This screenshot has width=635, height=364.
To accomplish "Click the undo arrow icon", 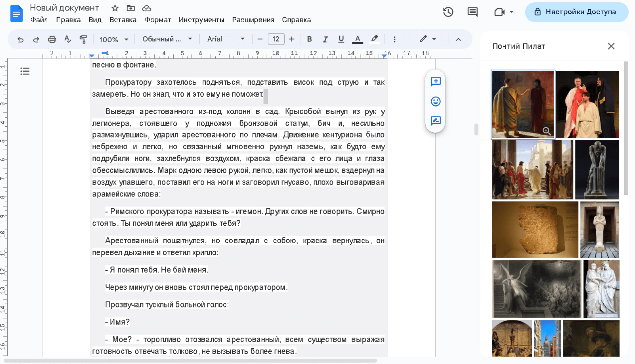I will pyautogui.click(x=20, y=39).
